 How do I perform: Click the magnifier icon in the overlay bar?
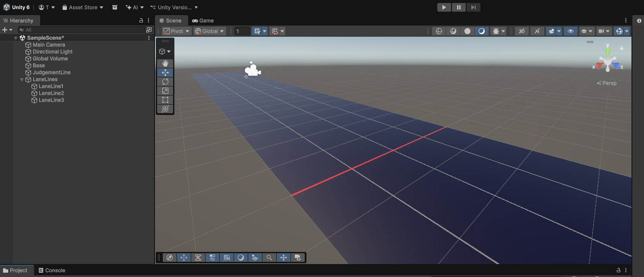pyautogui.click(x=269, y=258)
